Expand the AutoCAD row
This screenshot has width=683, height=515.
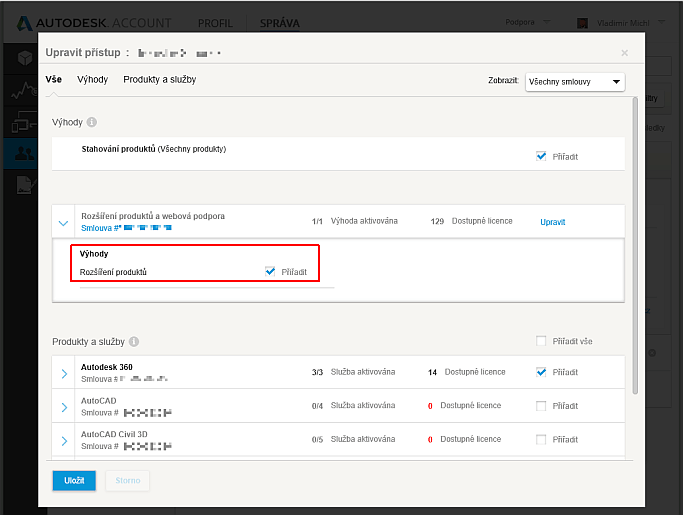[x=64, y=407]
